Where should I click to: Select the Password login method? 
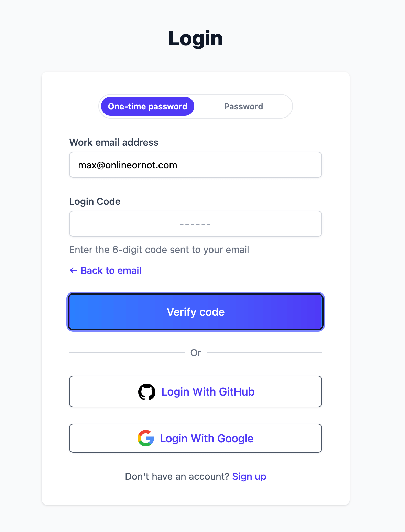click(x=243, y=106)
